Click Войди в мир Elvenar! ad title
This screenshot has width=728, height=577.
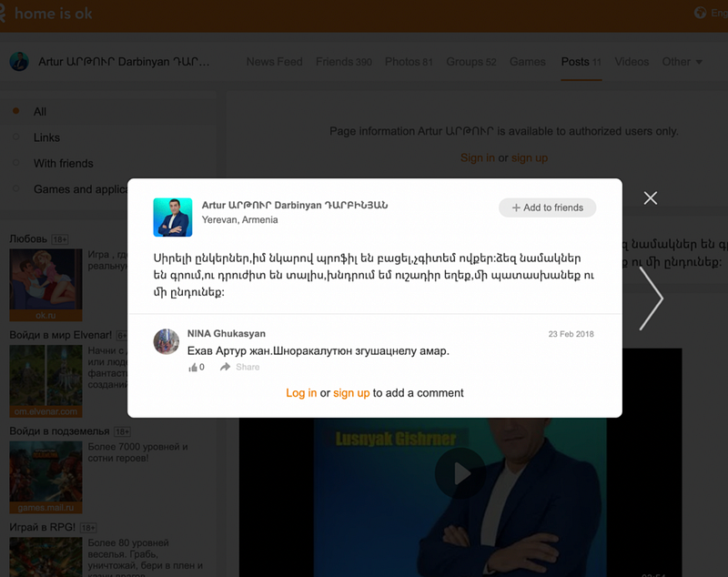pyautogui.click(x=60, y=335)
